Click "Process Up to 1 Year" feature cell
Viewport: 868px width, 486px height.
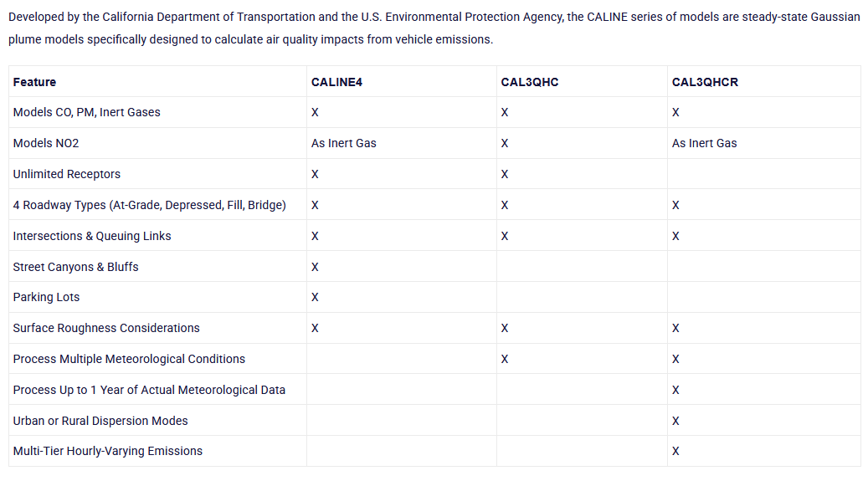(x=149, y=390)
